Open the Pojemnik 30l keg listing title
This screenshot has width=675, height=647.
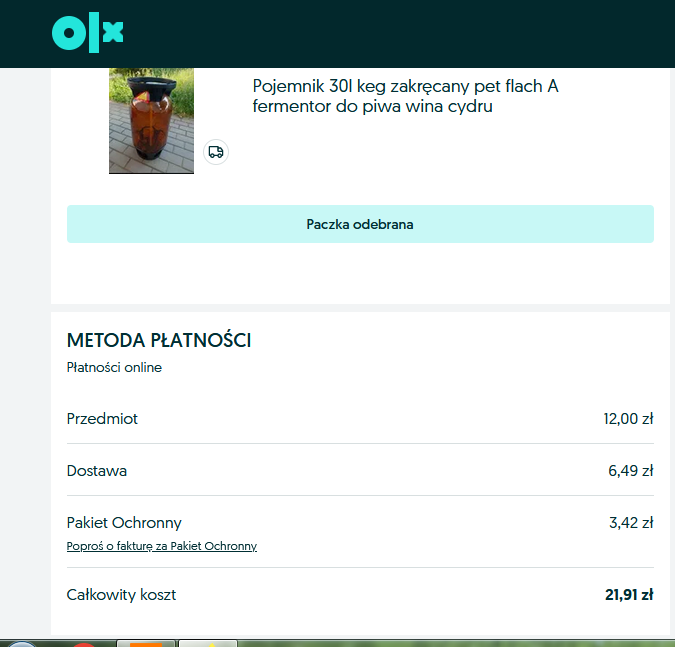405,96
